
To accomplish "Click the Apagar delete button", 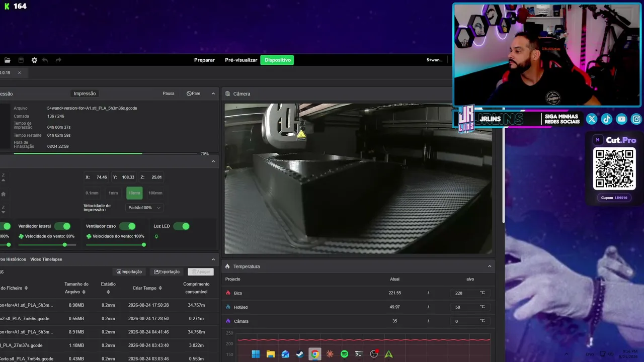I will pyautogui.click(x=201, y=272).
